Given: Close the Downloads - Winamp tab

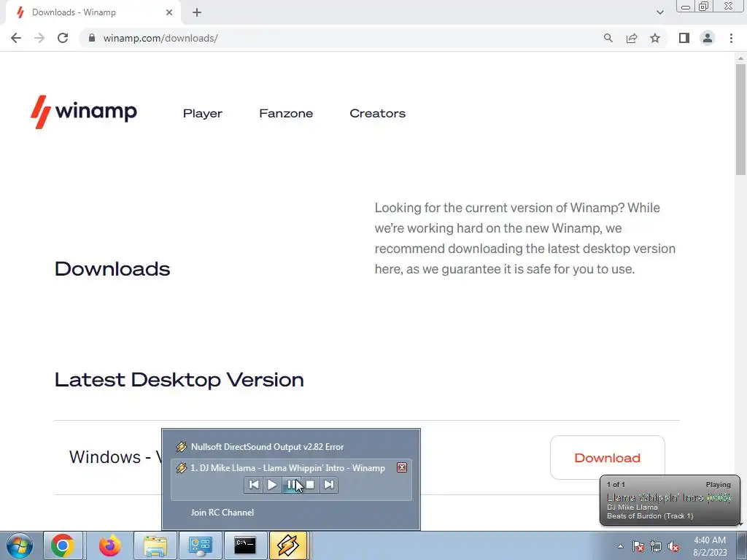Looking at the screenshot, I should [169, 12].
